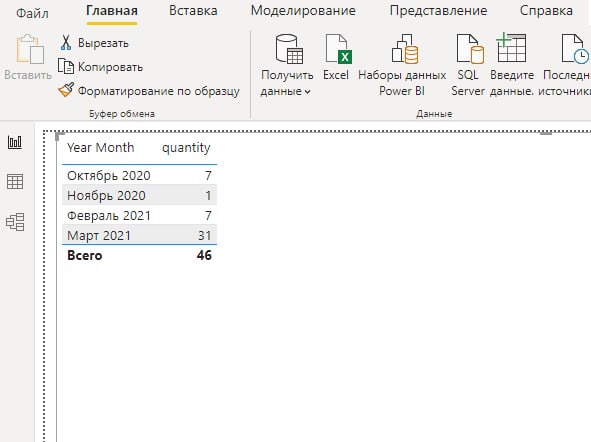Click the quantity value 1 for Ноябрь
591x442 pixels.
pyautogui.click(x=208, y=195)
